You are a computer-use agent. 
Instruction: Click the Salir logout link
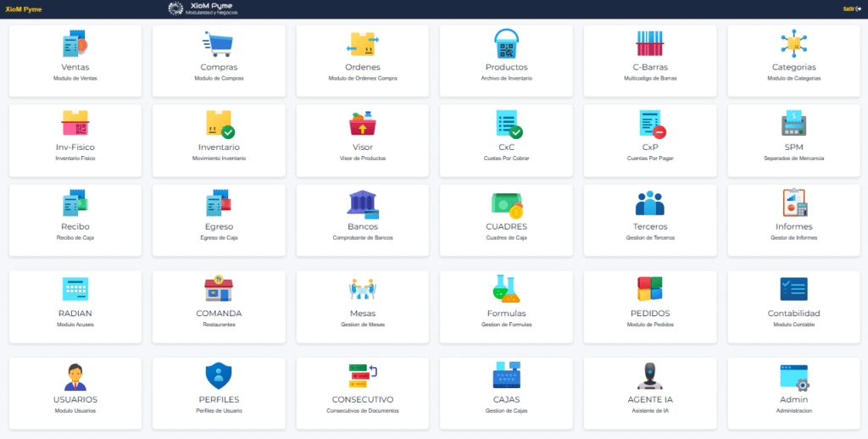(850, 8)
